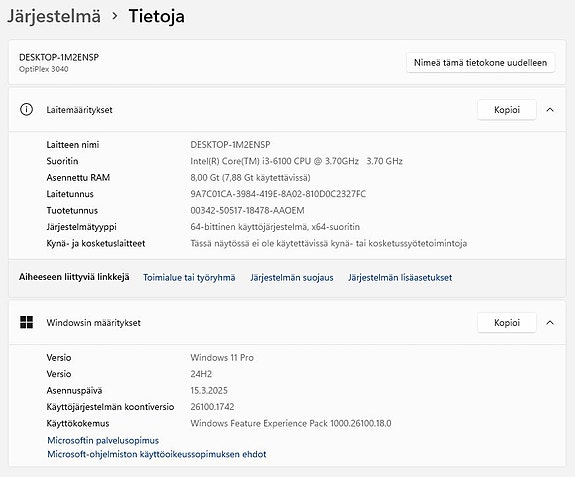Screen dimensions: 575x477
Task: Collapse the Laitemääritykset section chevron
Action: (x=550, y=110)
